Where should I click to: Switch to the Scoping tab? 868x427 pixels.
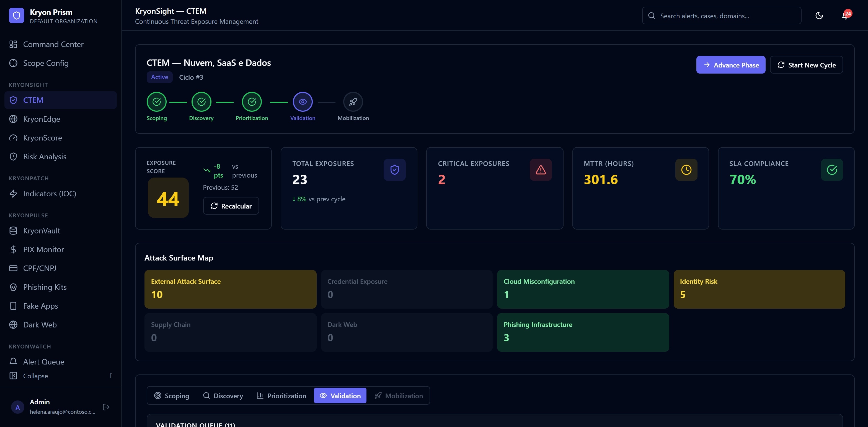coord(172,396)
